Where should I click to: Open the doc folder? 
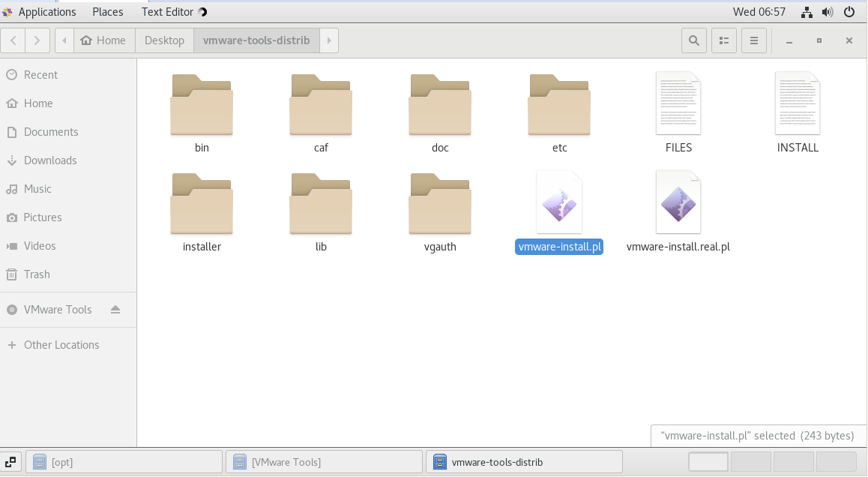coord(440,104)
